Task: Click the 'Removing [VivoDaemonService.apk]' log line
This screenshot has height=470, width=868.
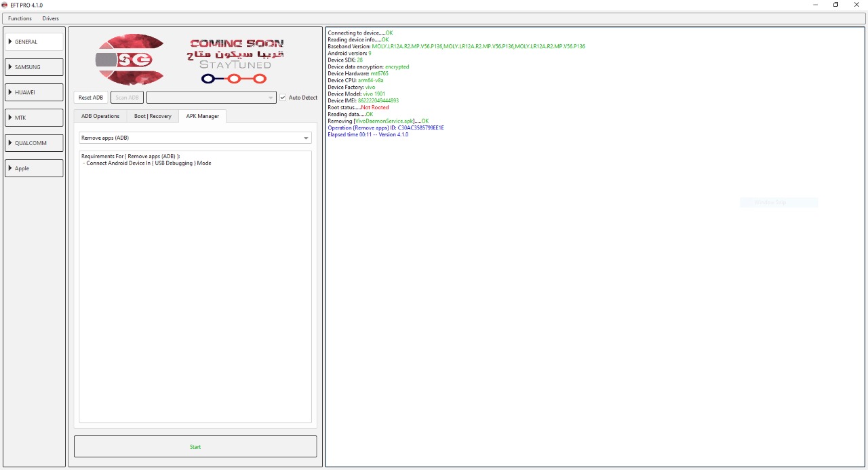Action: [378, 121]
